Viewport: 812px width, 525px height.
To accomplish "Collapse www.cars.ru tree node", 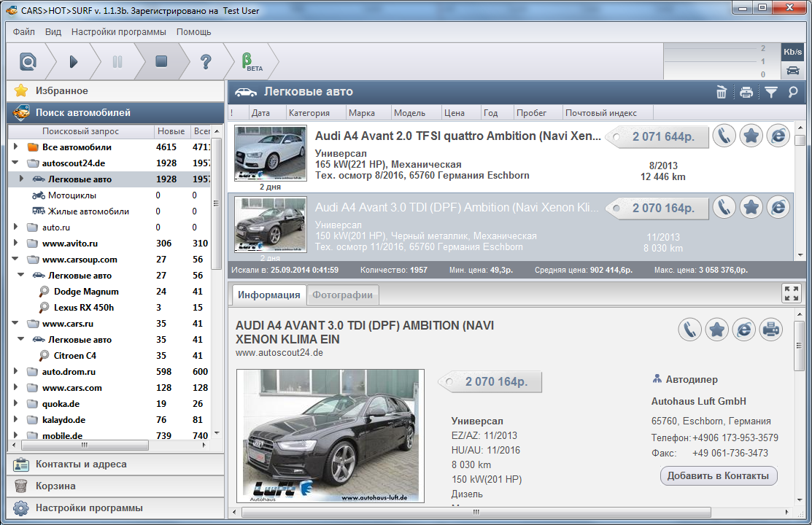I will [x=15, y=323].
